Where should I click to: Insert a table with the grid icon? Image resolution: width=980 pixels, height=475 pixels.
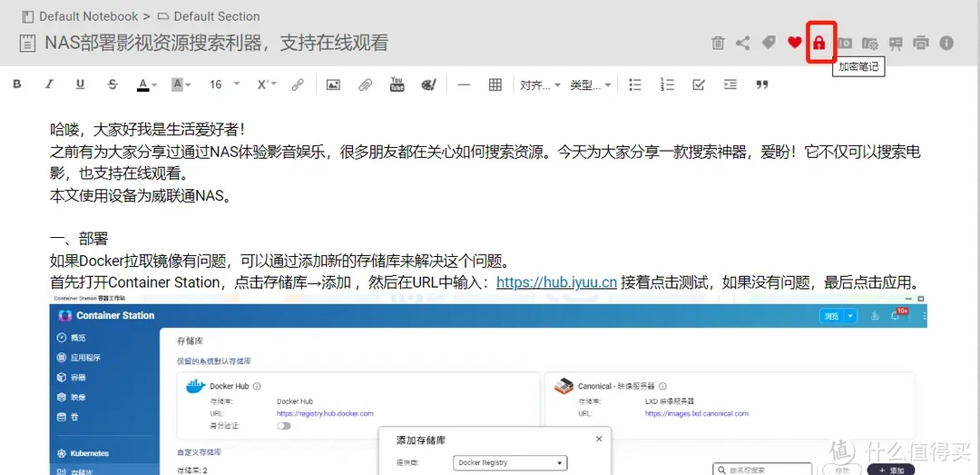point(495,84)
